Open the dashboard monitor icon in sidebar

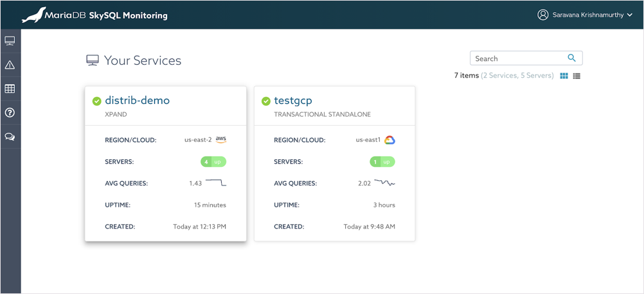click(x=10, y=41)
